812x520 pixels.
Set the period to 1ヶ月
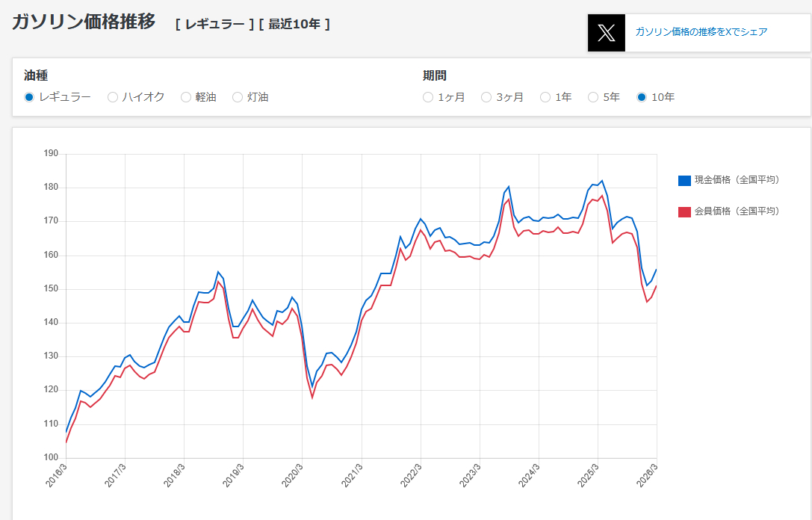[x=428, y=97]
